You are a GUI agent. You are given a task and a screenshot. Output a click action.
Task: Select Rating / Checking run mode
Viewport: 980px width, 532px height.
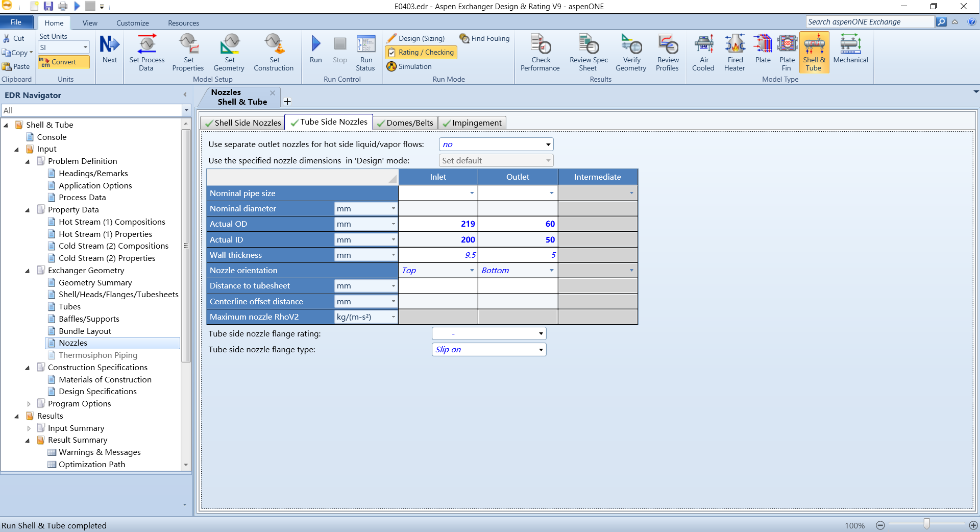pyautogui.click(x=421, y=52)
